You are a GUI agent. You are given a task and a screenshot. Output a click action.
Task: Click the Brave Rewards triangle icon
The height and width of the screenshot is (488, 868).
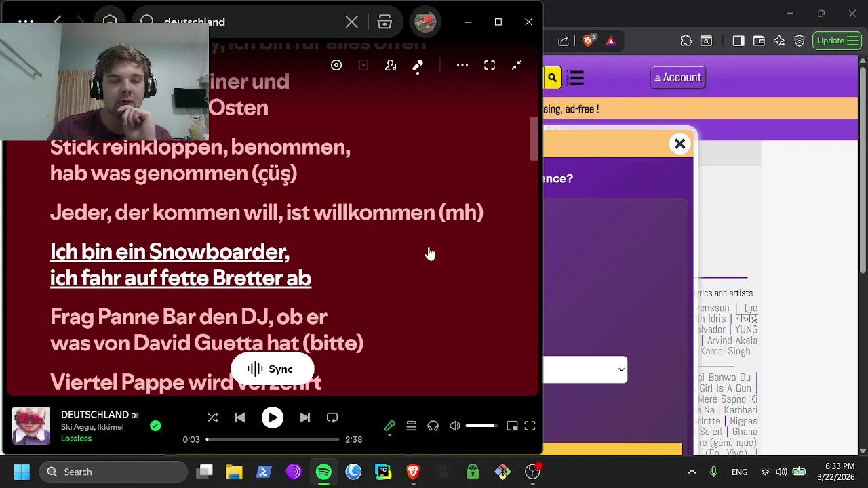point(611,41)
